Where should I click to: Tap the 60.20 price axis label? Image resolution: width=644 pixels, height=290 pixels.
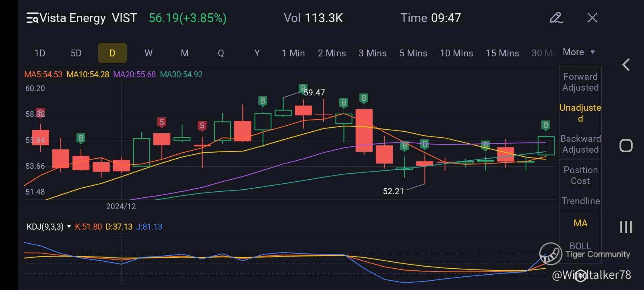[x=35, y=88]
